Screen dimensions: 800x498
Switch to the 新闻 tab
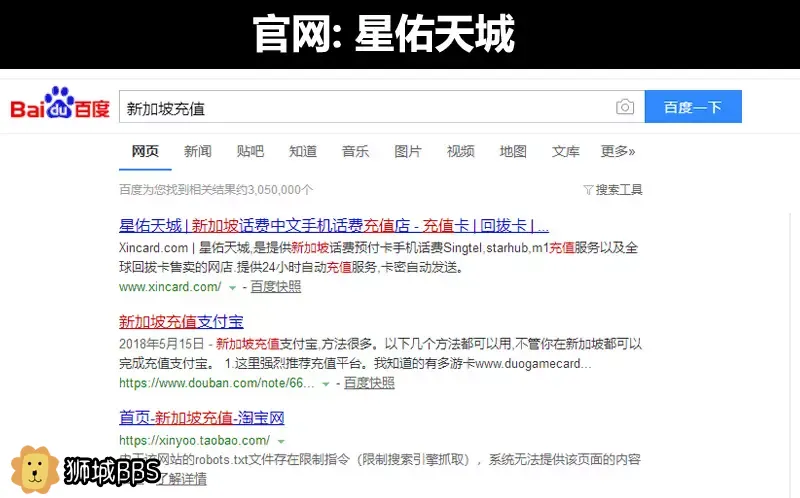[198, 151]
